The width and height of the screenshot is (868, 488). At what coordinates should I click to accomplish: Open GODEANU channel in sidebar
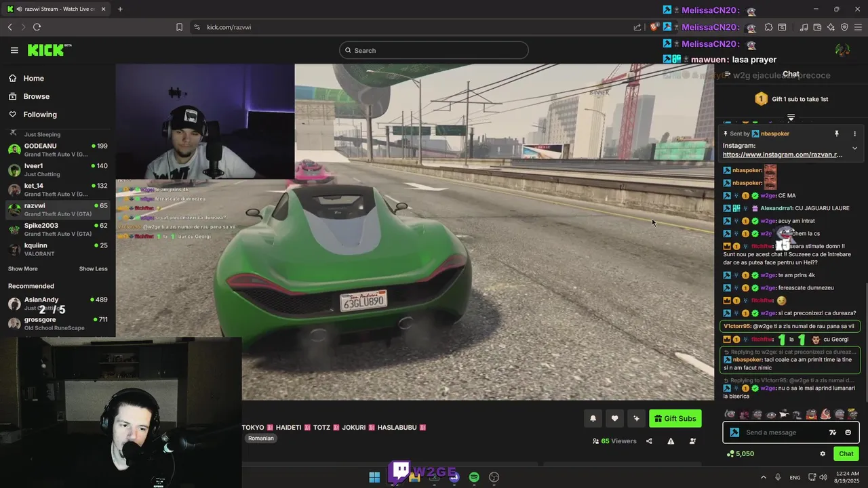coord(58,150)
